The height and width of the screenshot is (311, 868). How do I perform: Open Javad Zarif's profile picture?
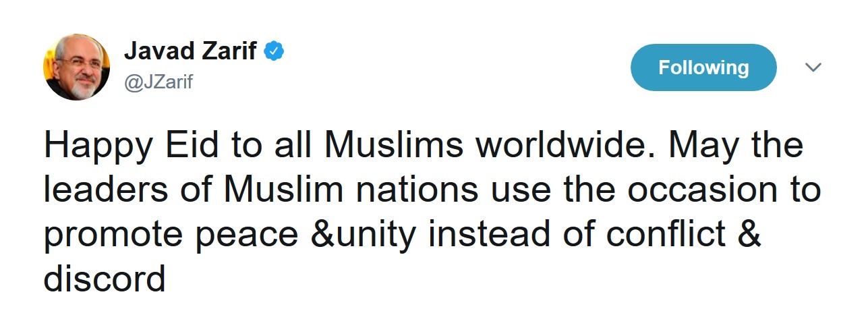coord(76,67)
